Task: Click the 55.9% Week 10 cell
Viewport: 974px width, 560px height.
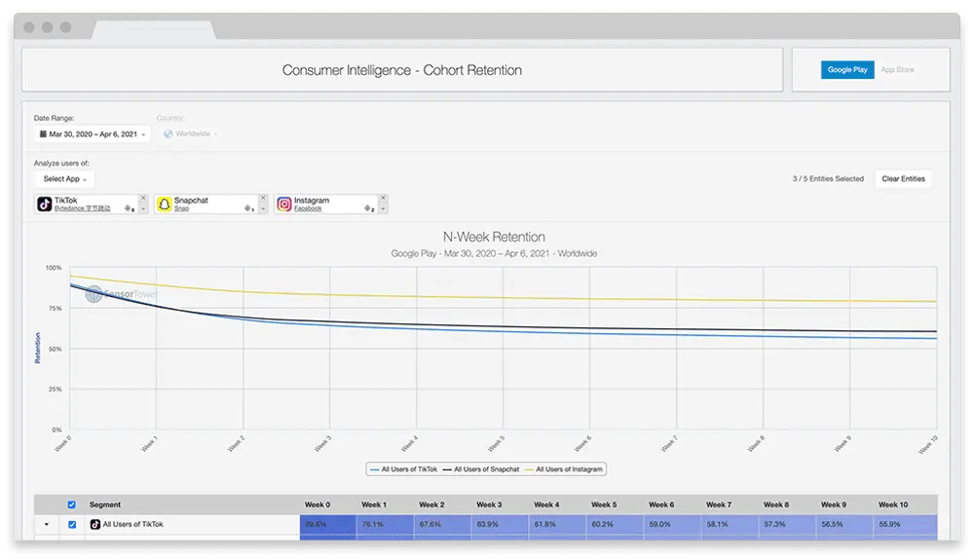Action: click(x=905, y=525)
